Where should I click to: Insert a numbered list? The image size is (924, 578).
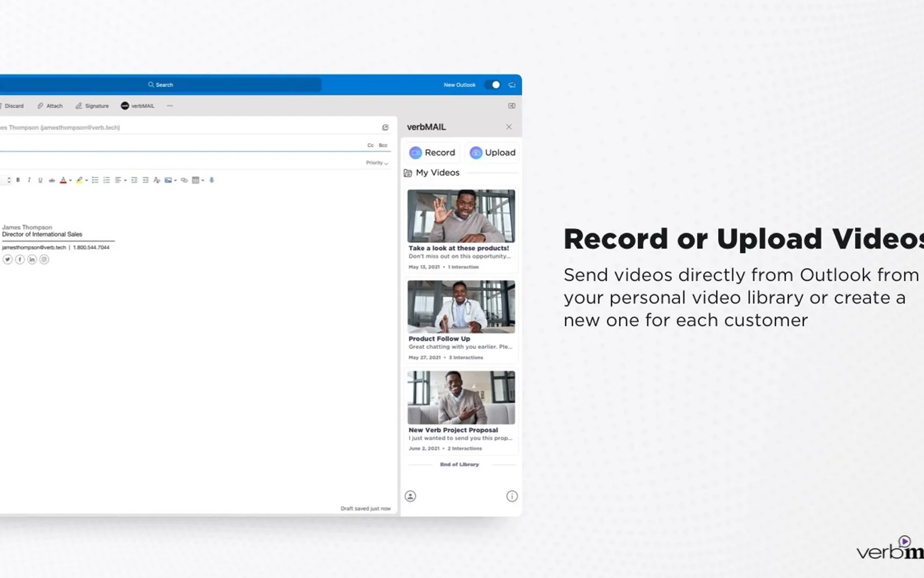(106, 180)
